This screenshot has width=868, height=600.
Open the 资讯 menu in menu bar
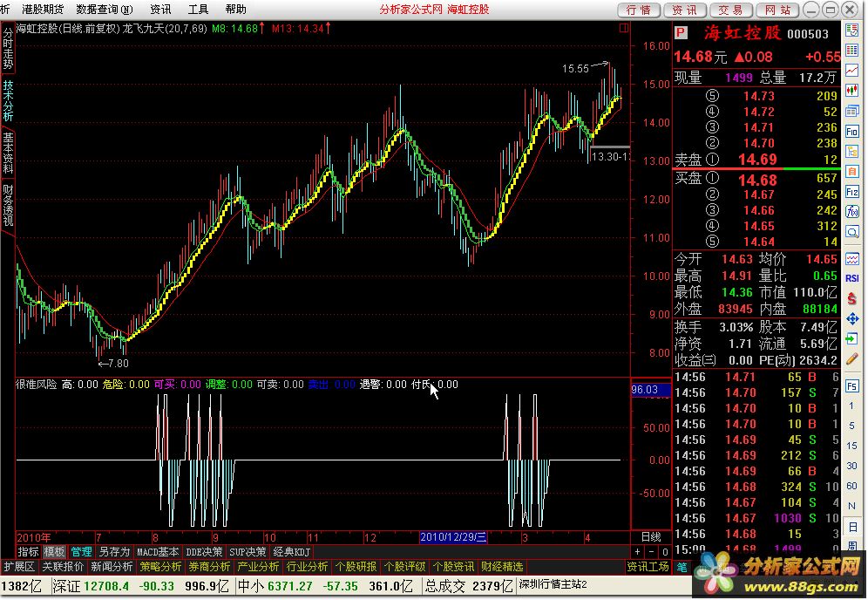click(160, 10)
